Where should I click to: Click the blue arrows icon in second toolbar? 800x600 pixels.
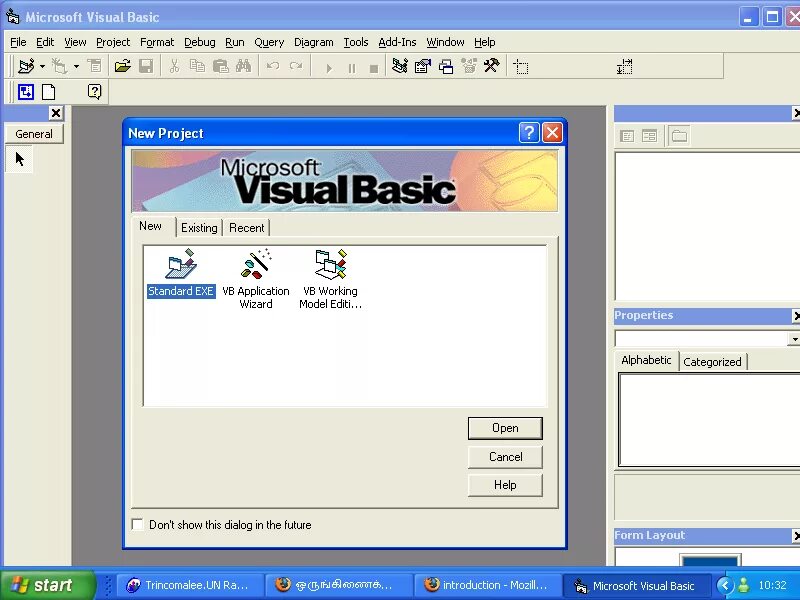coord(26,92)
